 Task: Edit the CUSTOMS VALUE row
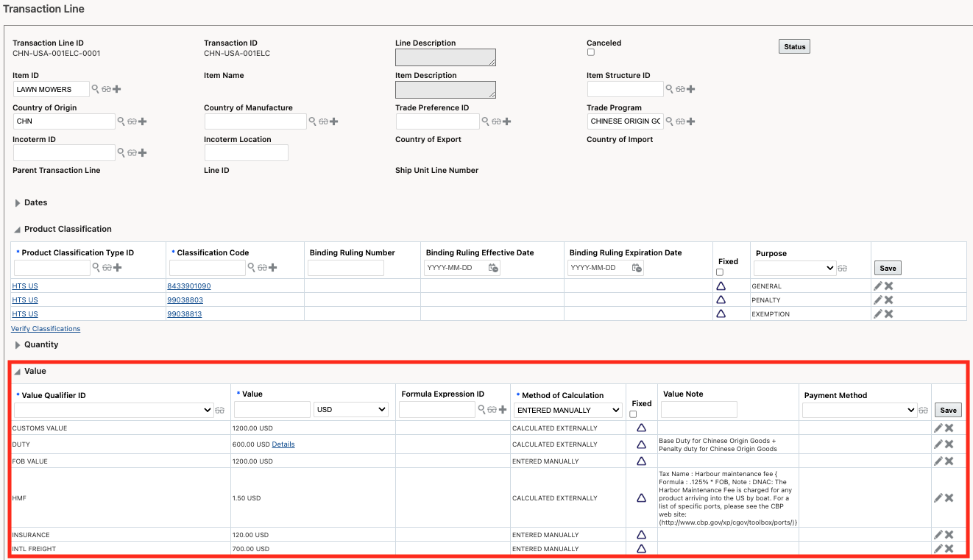click(x=938, y=428)
